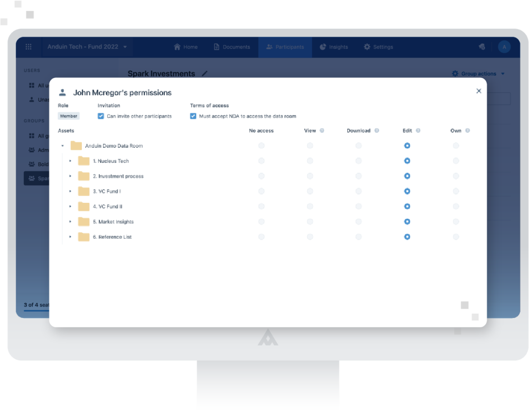The image size is (529, 420).
Task: Collapse the Anduin Demo Data Room folder
Action: tap(62, 146)
